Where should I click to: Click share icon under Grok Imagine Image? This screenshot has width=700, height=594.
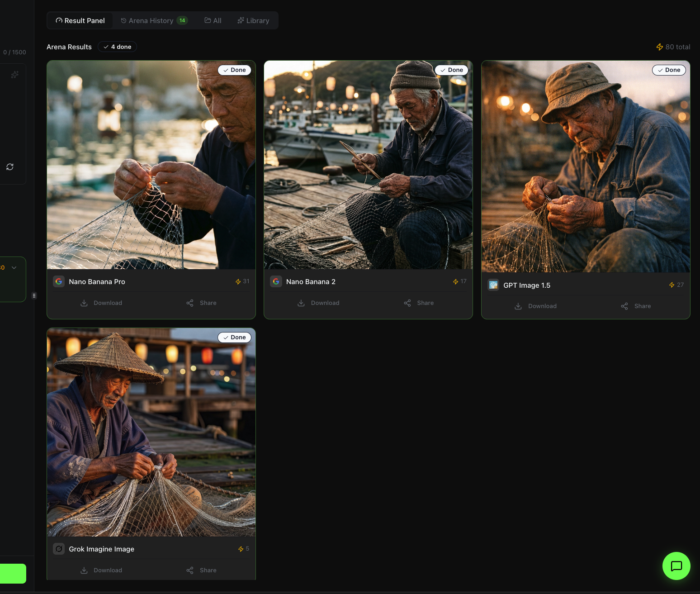point(190,570)
